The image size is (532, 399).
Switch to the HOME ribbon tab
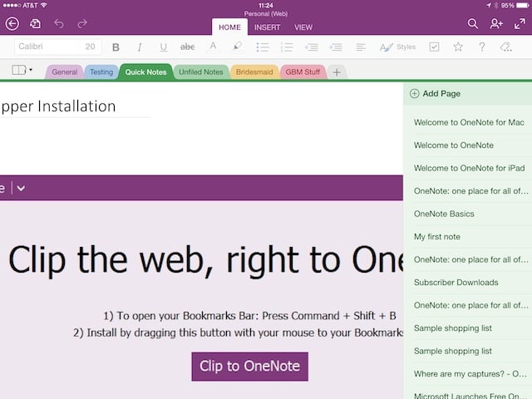coord(229,27)
